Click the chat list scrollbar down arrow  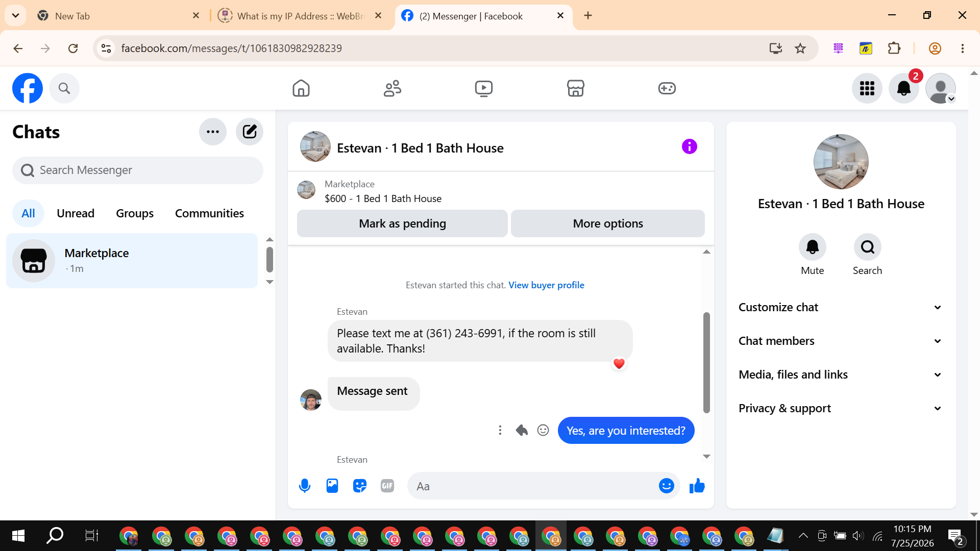coord(270,282)
